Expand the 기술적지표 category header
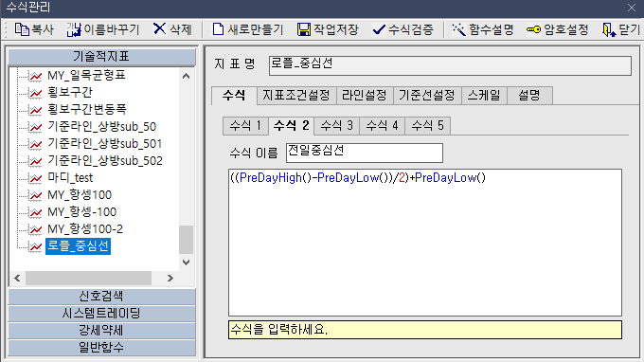 (101, 57)
